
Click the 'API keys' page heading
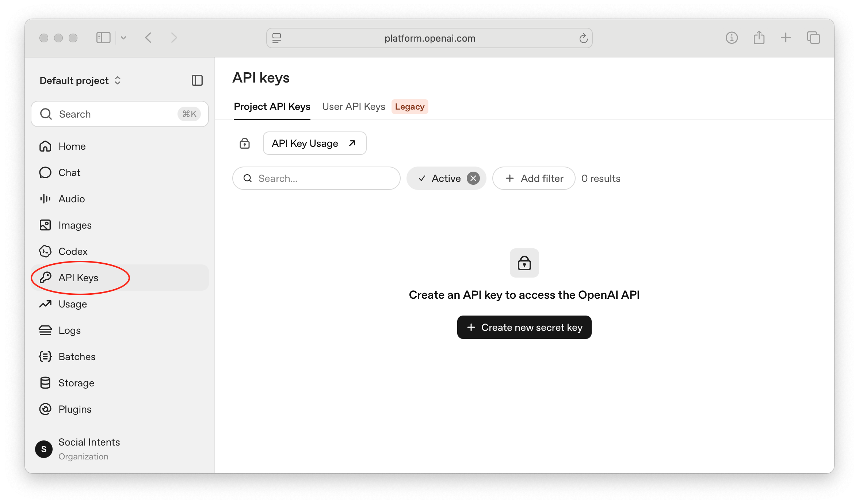pos(261,78)
